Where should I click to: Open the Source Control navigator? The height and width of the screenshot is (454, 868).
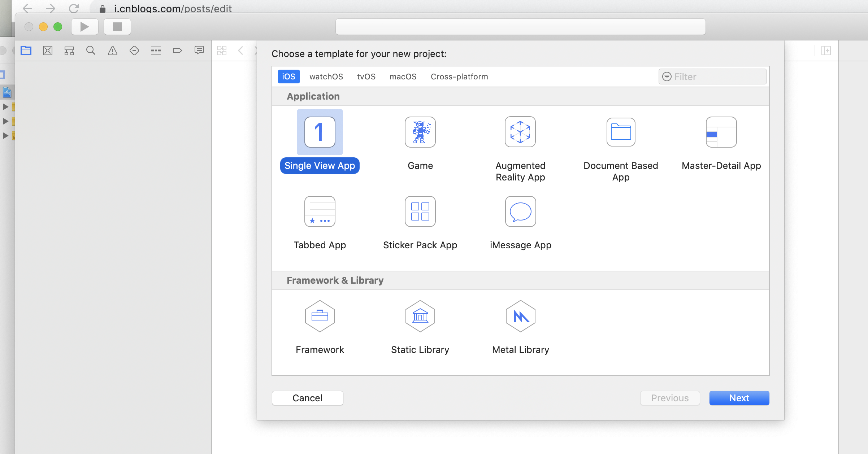(48, 51)
